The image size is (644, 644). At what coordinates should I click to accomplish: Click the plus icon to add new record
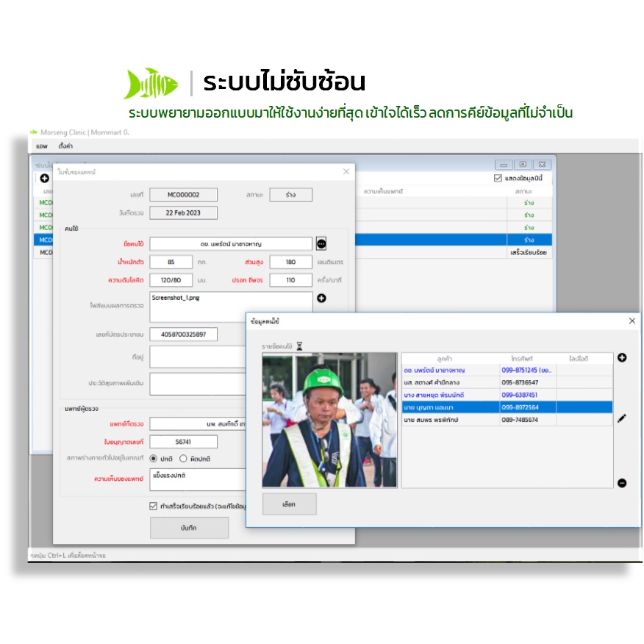(x=44, y=178)
